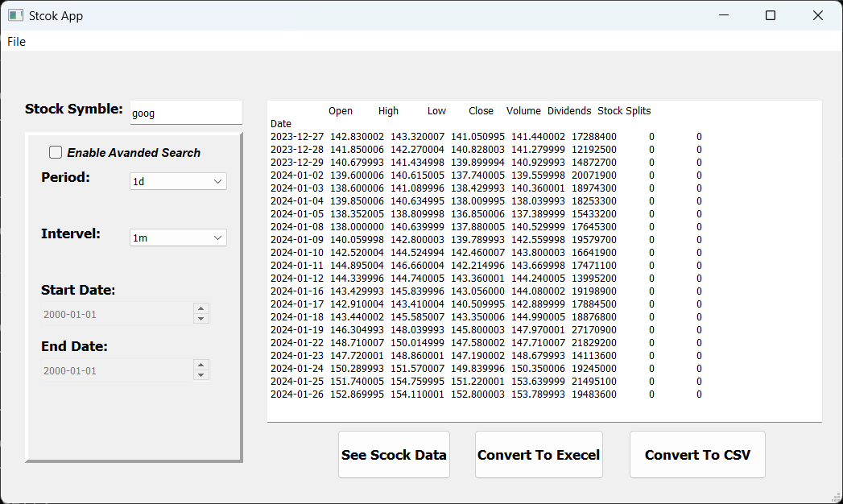843x504 pixels.
Task: Click the See Scock Data button
Action: click(394, 454)
